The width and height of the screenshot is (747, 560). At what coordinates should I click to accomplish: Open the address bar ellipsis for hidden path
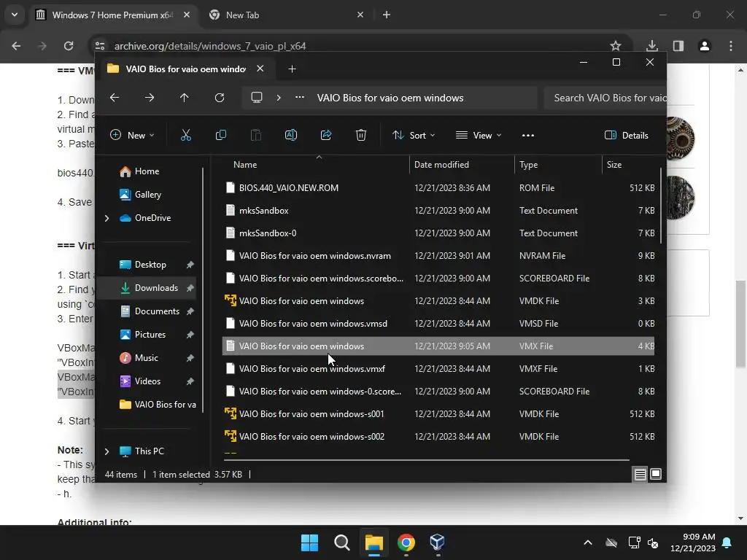(300, 97)
